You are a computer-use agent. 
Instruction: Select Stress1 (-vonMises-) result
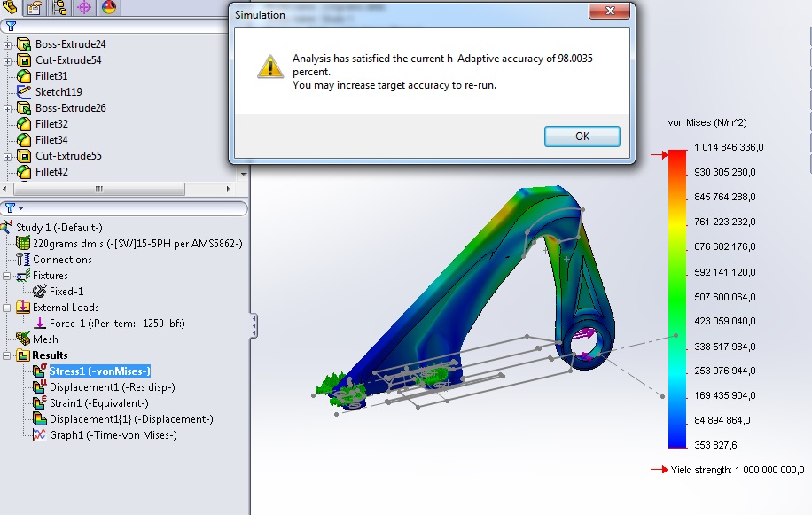click(99, 371)
